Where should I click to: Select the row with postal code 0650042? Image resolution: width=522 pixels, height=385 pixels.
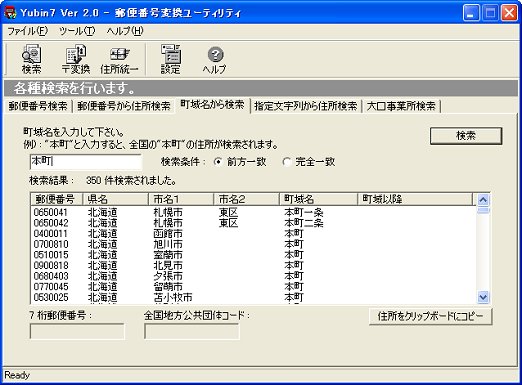tap(253, 223)
